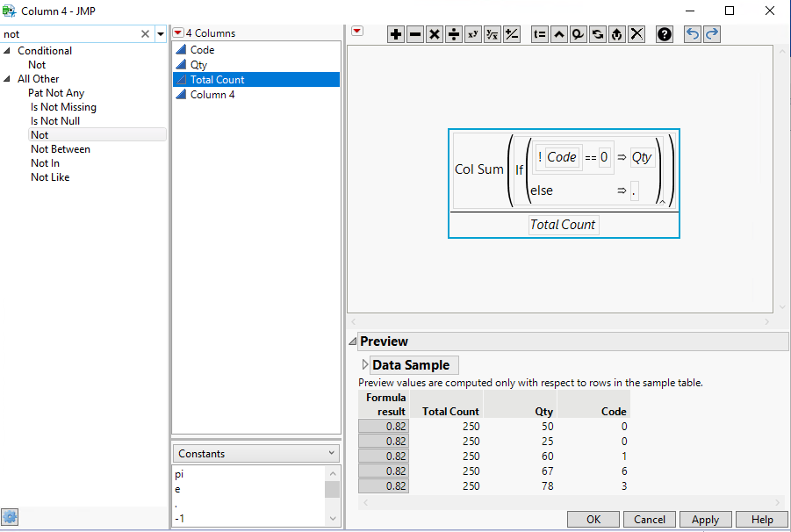
Task: Select the Qty column in the column list
Action: (198, 65)
